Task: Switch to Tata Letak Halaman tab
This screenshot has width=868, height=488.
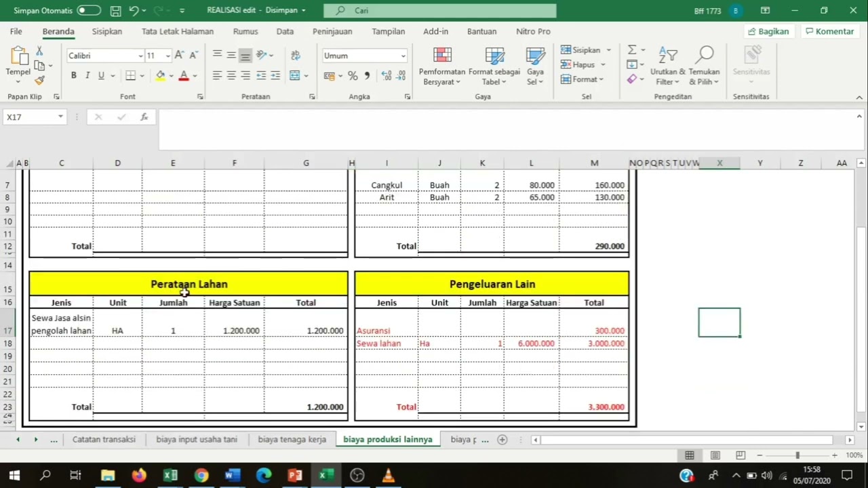Action: (178, 31)
